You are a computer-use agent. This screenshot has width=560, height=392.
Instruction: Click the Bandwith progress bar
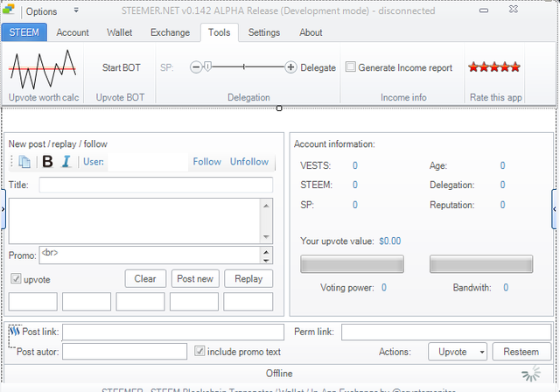481,264
